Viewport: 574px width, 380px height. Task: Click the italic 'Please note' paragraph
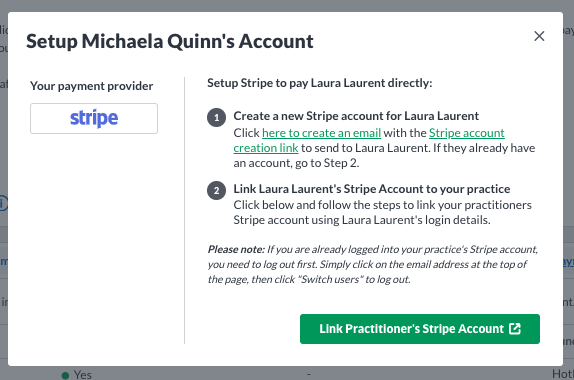click(x=373, y=264)
